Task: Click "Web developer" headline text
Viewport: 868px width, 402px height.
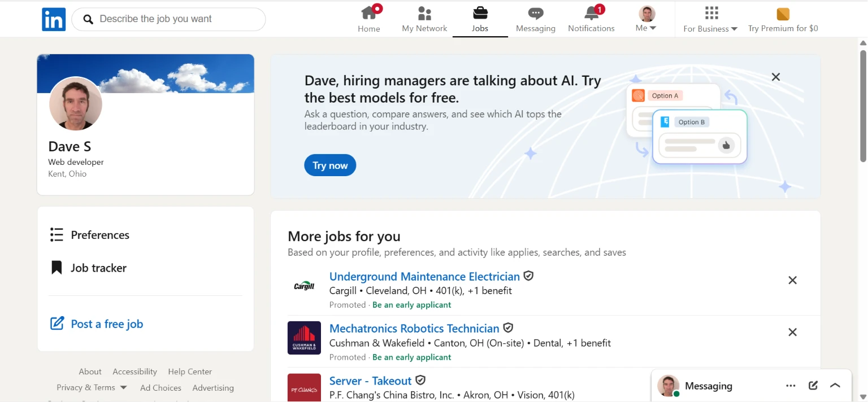Action: (x=76, y=162)
